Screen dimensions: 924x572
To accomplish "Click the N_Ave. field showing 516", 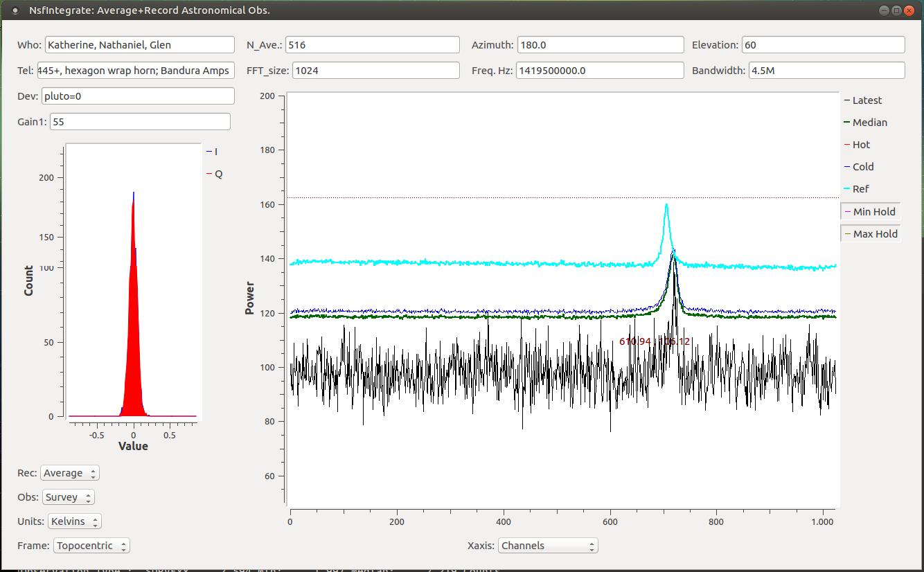I will pyautogui.click(x=373, y=45).
